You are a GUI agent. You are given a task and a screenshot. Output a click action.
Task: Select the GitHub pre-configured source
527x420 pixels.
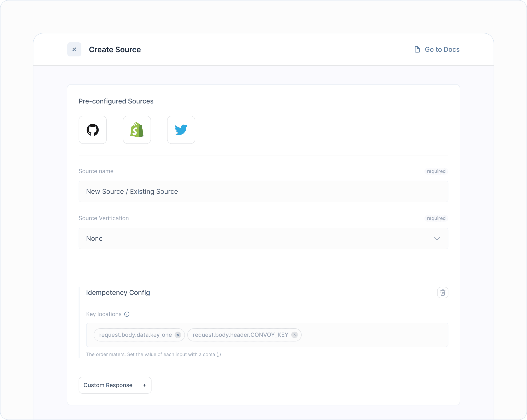[x=93, y=130]
